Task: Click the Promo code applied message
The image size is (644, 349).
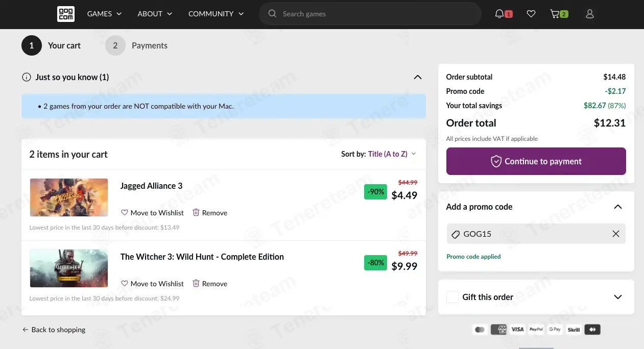Action: click(x=473, y=257)
